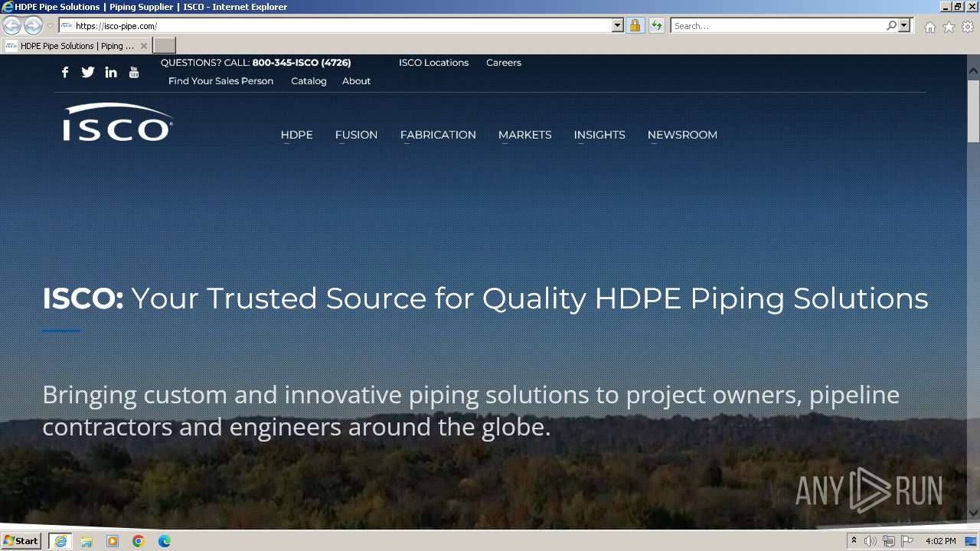Open the FABRICATION menu
The image size is (980, 551).
tap(438, 135)
